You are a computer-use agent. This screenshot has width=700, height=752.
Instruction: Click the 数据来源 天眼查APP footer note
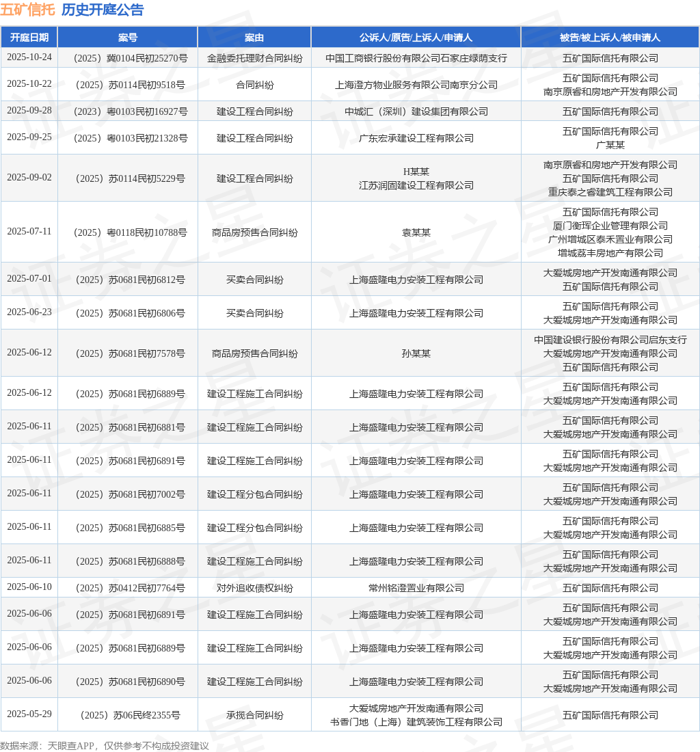click(104, 746)
